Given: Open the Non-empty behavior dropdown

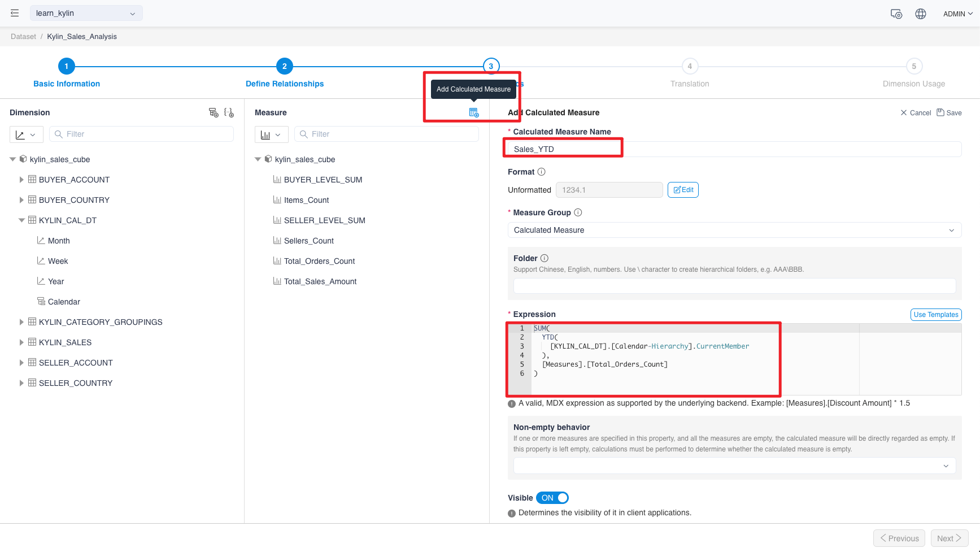Looking at the screenshot, I should point(734,466).
